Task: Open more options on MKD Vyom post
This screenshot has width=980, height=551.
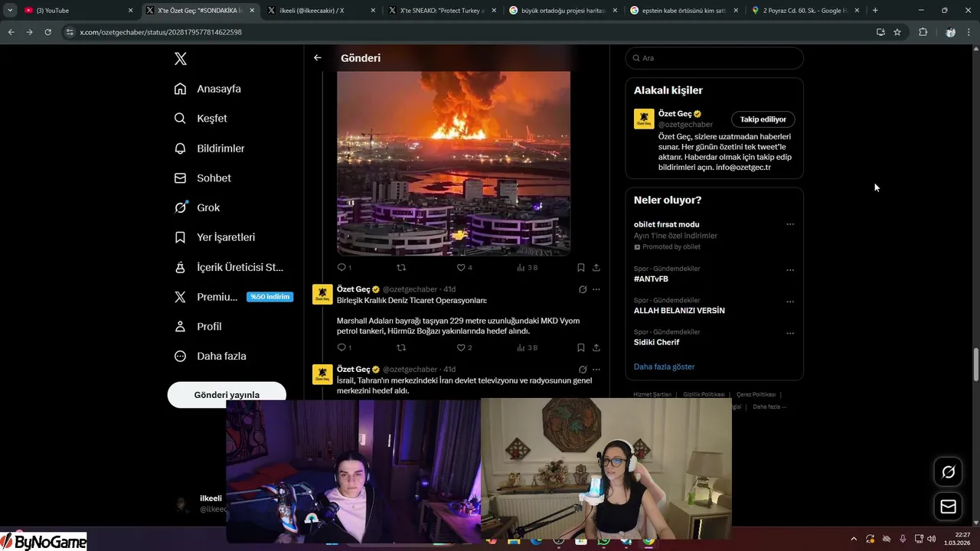Action: 596,289
